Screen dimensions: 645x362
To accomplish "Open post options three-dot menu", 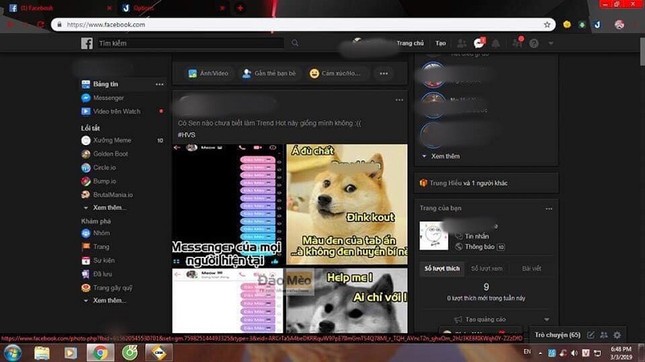I will click(399, 100).
